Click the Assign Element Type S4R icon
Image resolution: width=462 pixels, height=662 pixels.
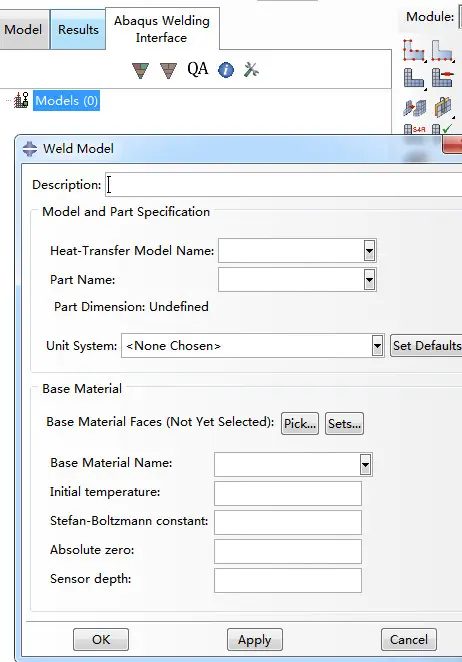point(414,129)
